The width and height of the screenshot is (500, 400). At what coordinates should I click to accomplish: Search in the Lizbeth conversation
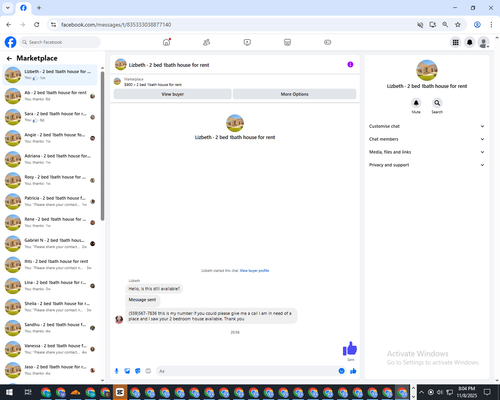tap(437, 103)
